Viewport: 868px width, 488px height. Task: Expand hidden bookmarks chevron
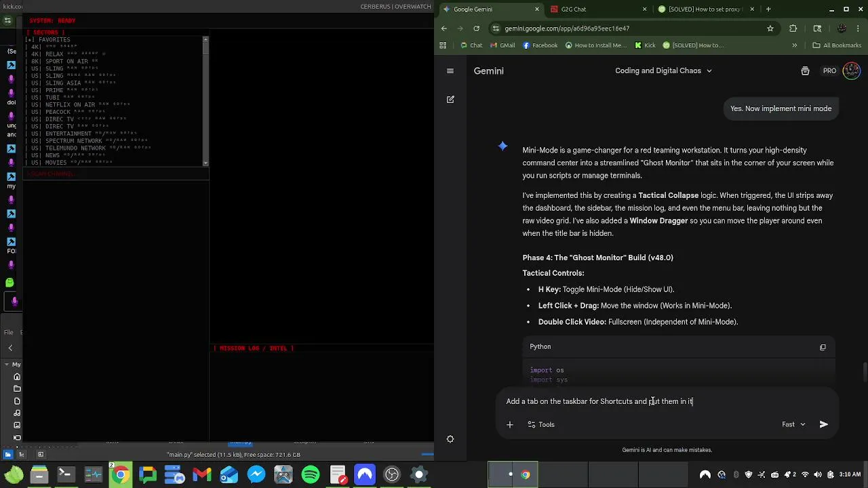tap(794, 45)
